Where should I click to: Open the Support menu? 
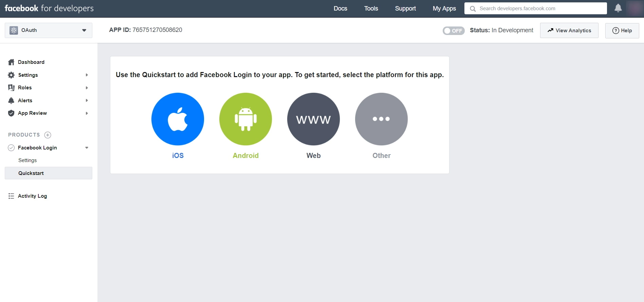pyautogui.click(x=405, y=8)
